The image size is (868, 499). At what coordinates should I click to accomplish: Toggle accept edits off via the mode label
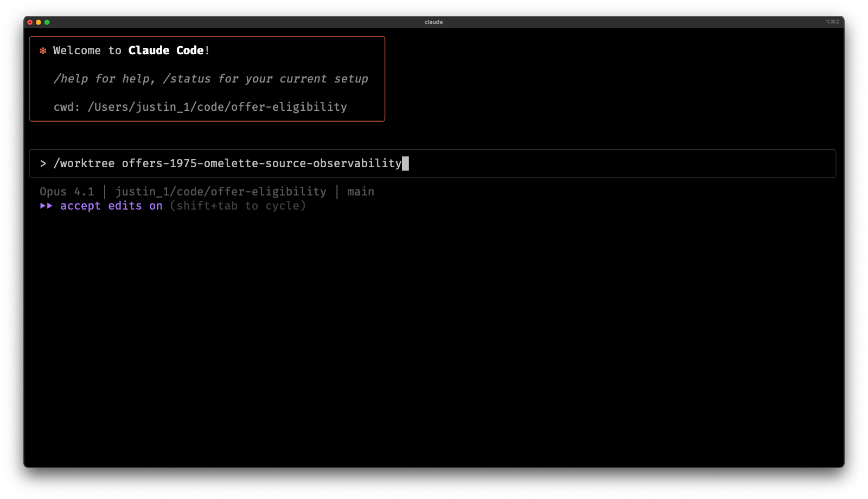(x=111, y=205)
